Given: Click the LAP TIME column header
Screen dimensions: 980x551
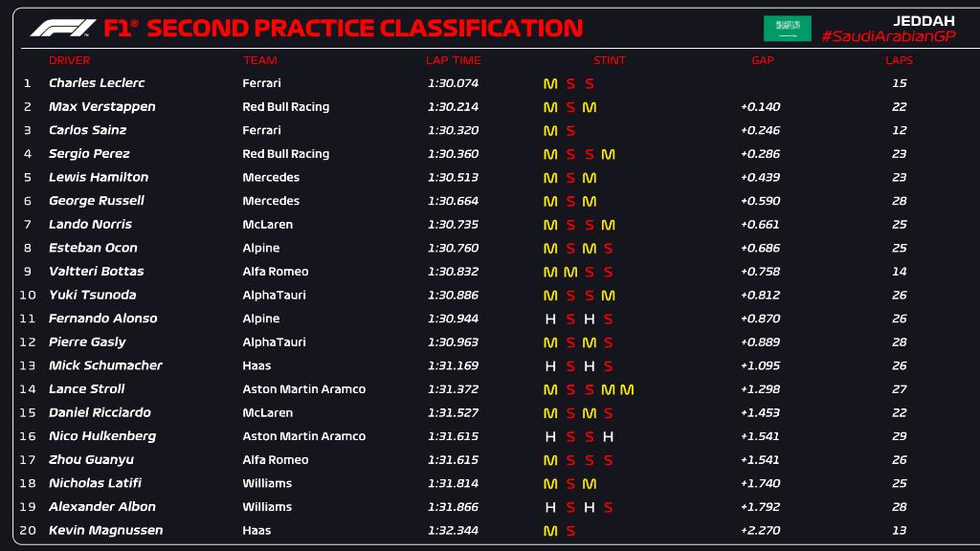Looking at the screenshot, I should 453,60.
